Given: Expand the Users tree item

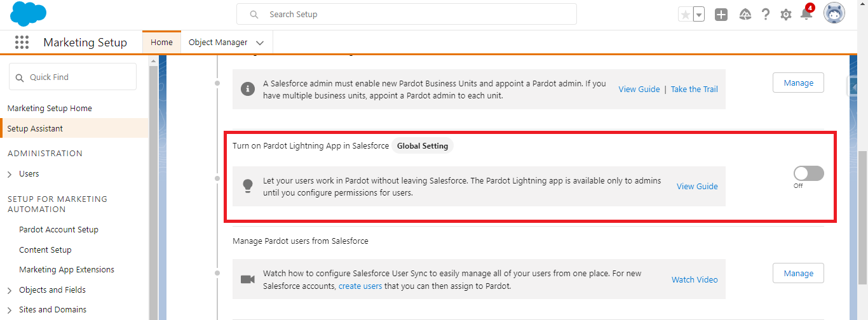Looking at the screenshot, I should click(x=10, y=174).
